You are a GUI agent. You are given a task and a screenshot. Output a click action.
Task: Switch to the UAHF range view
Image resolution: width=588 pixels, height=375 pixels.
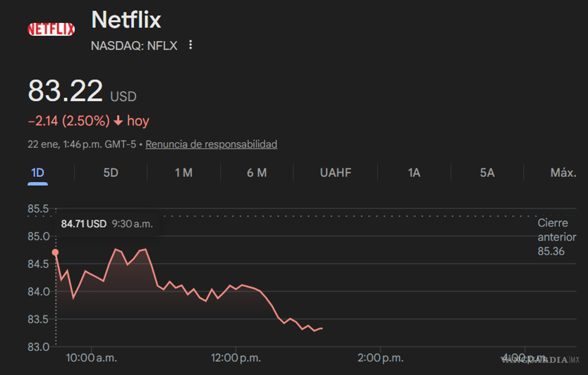[336, 173]
